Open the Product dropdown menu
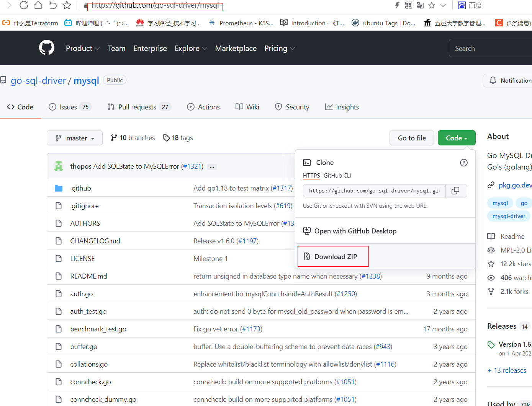Screen dimensions: 532x406 tap(83, 48)
